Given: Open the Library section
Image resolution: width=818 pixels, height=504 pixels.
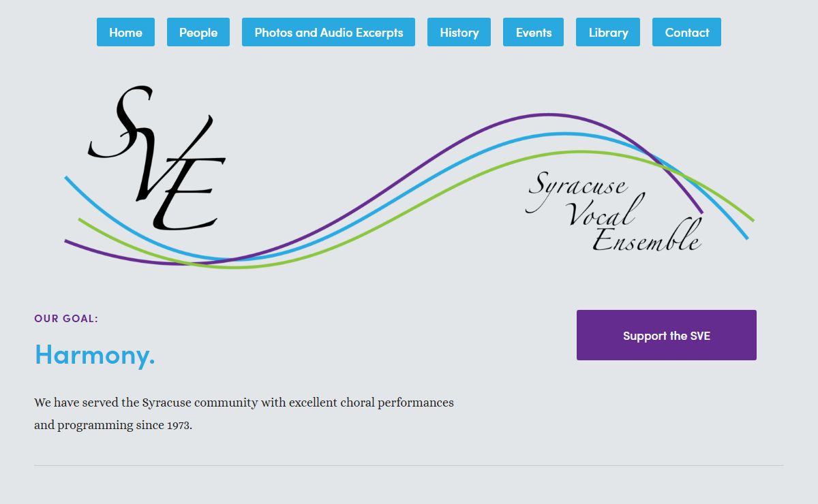Looking at the screenshot, I should click(x=608, y=32).
